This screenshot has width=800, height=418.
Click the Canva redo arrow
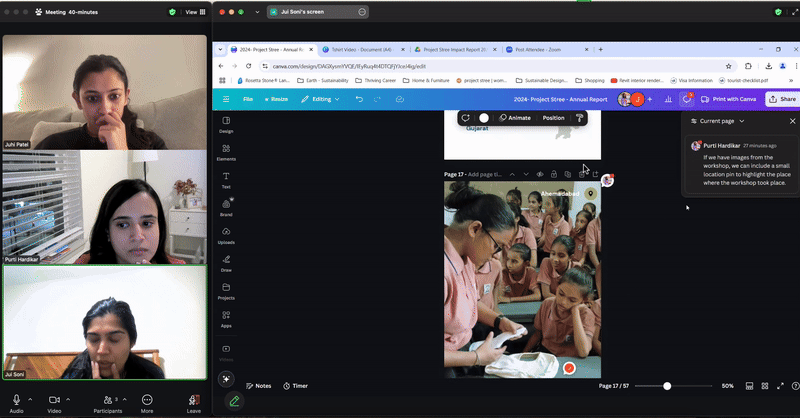click(x=378, y=99)
